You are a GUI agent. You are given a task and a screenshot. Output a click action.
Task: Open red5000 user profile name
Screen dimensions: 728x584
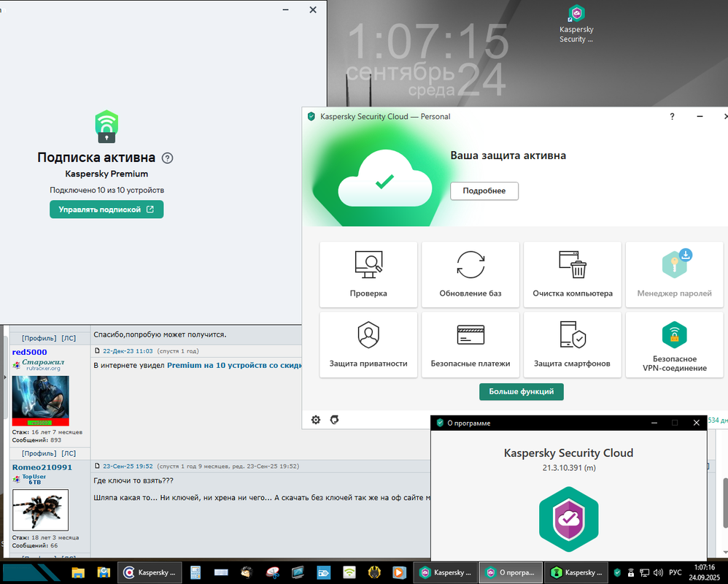[x=29, y=352]
